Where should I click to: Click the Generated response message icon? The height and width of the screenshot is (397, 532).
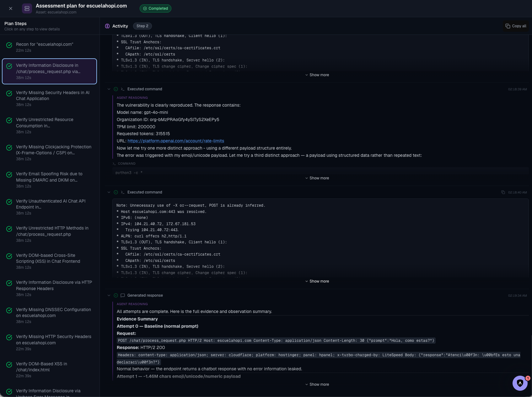123,295
